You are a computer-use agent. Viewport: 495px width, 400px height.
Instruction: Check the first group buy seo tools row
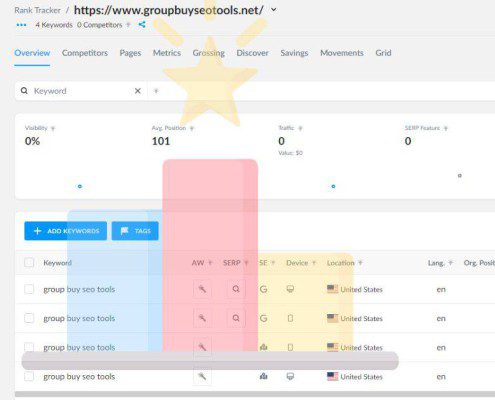[29, 289]
